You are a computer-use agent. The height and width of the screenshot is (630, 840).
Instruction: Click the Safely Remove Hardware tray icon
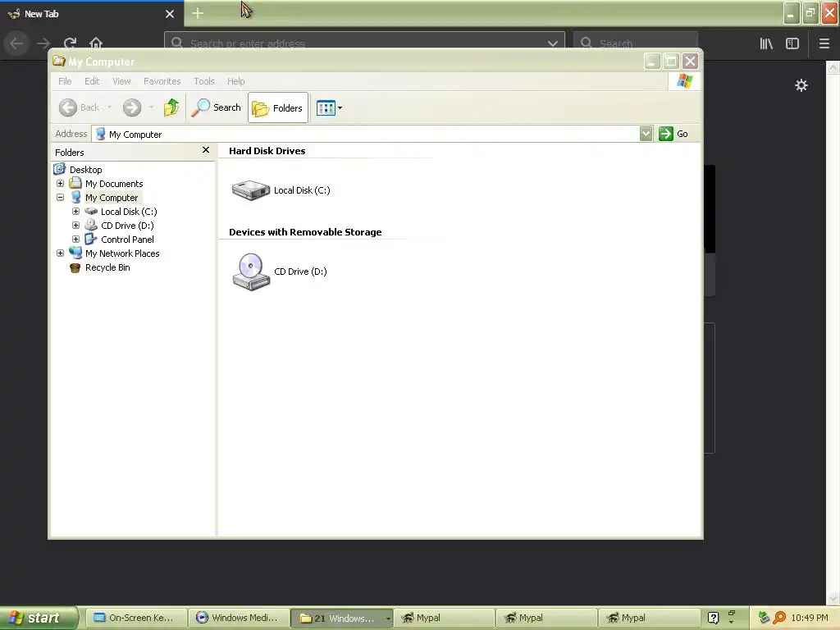[764, 618]
